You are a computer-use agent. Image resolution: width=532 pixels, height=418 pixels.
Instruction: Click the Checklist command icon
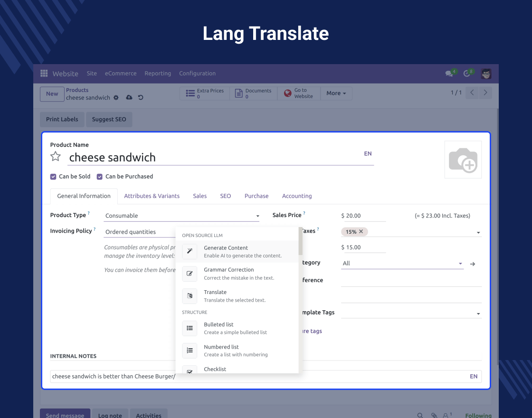(x=190, y=370)
